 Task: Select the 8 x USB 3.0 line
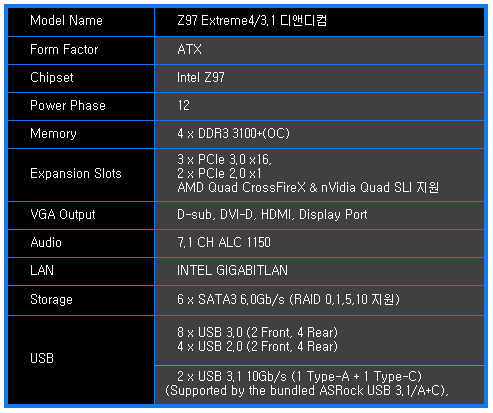coord(257,332)
